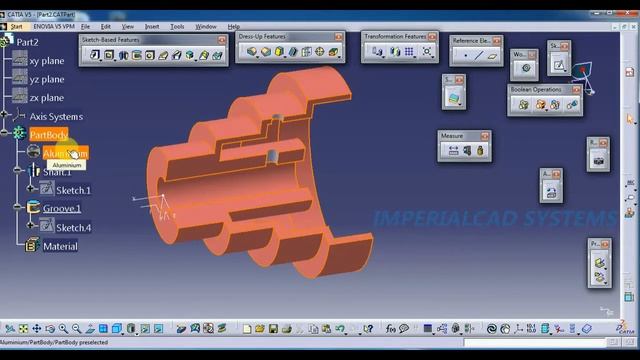This screenshot has width=640, height=360.
Task: Select the Draft Angle tool
Action: point(279,52)
